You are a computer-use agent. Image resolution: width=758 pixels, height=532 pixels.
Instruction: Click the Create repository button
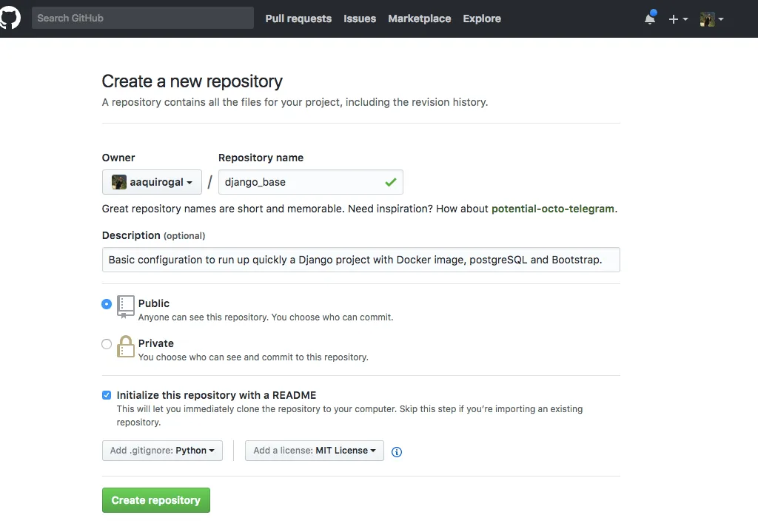[x=156, y=500]
